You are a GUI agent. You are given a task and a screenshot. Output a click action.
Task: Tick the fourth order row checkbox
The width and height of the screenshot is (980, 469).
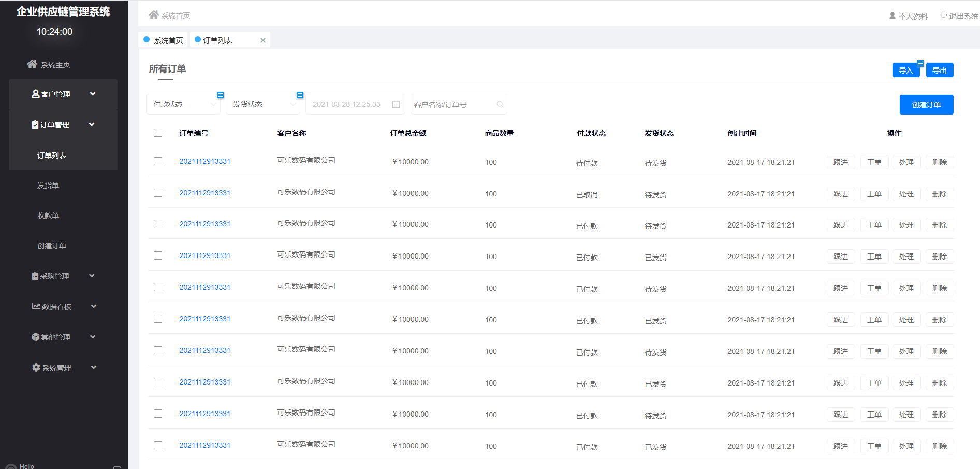click(x=158, y=255)
